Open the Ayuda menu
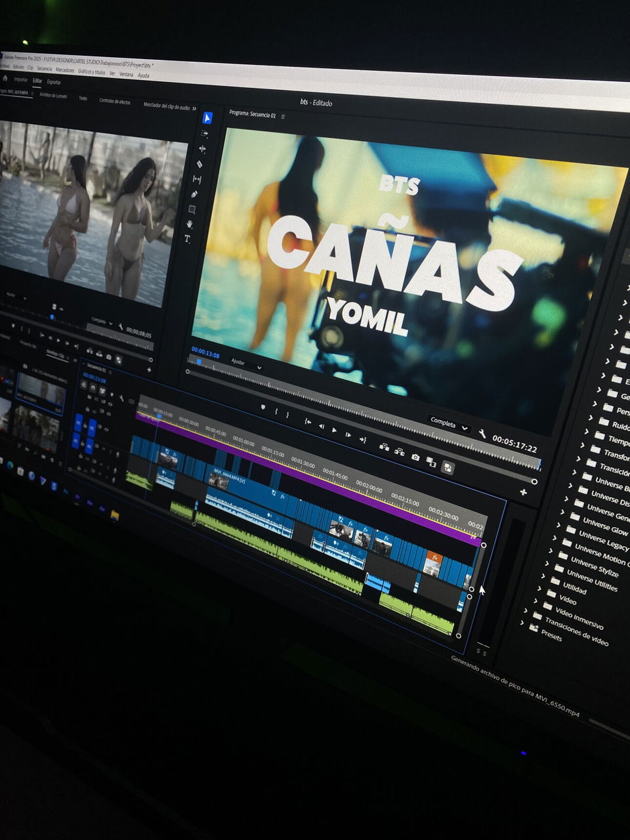Viewport: 630px width, 840px height. 143,75
